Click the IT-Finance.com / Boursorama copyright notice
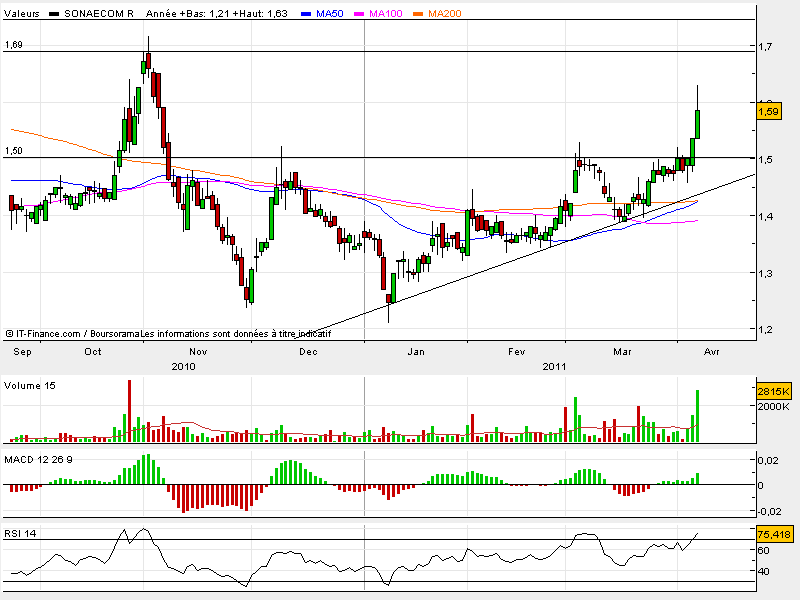This screenshot has height=600, width=800. (x=168, y=334)
